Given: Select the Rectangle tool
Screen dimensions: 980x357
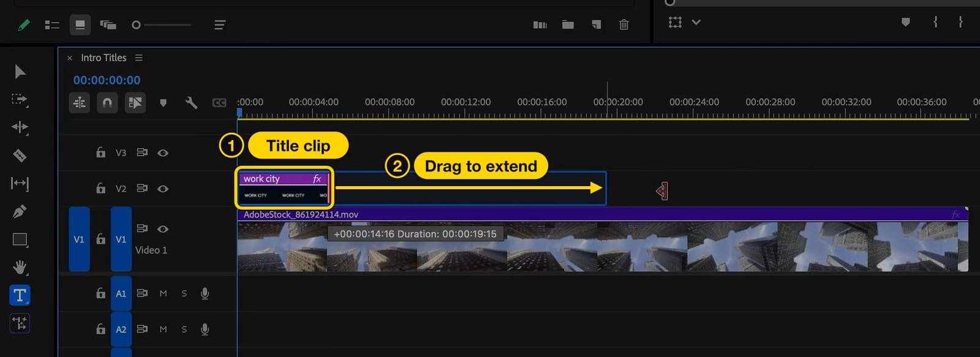Looking at the screenshot, I should pyautogui.click(x=20, y=240).
